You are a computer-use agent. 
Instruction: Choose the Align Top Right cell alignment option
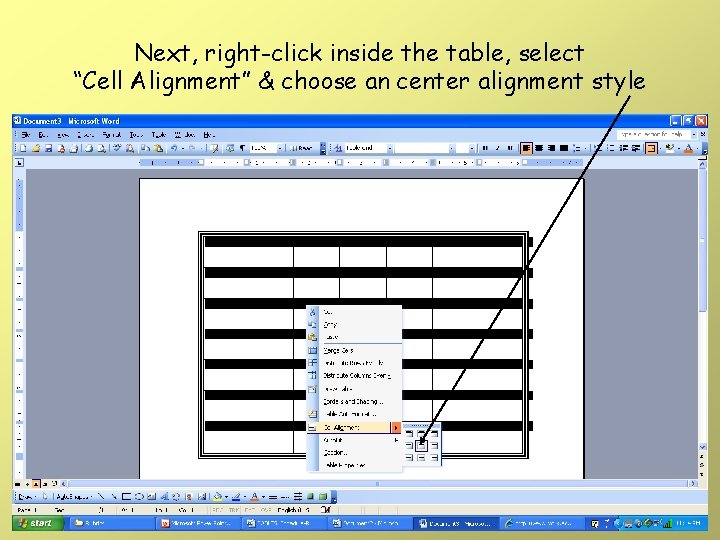(434, 433)
